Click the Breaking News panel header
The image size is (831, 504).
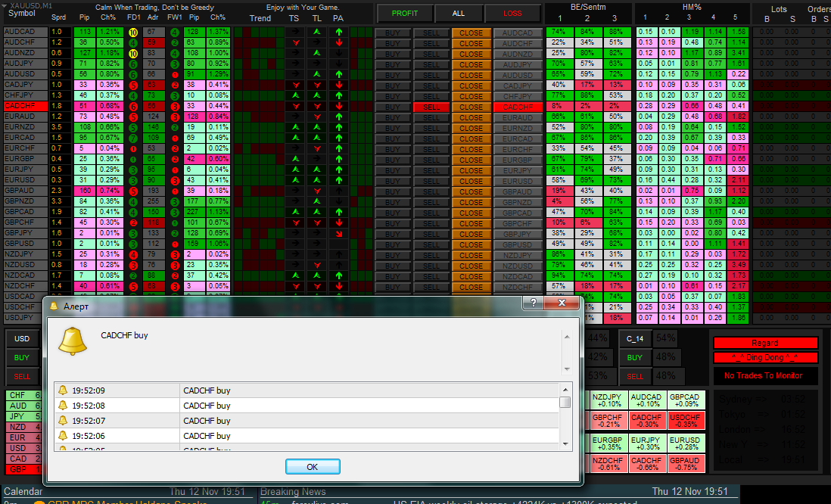tap(498, 492)
